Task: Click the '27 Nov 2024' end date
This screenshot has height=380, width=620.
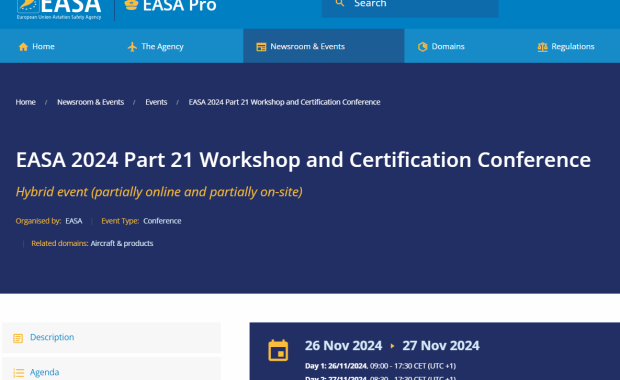Action: (x=441, y=346)
